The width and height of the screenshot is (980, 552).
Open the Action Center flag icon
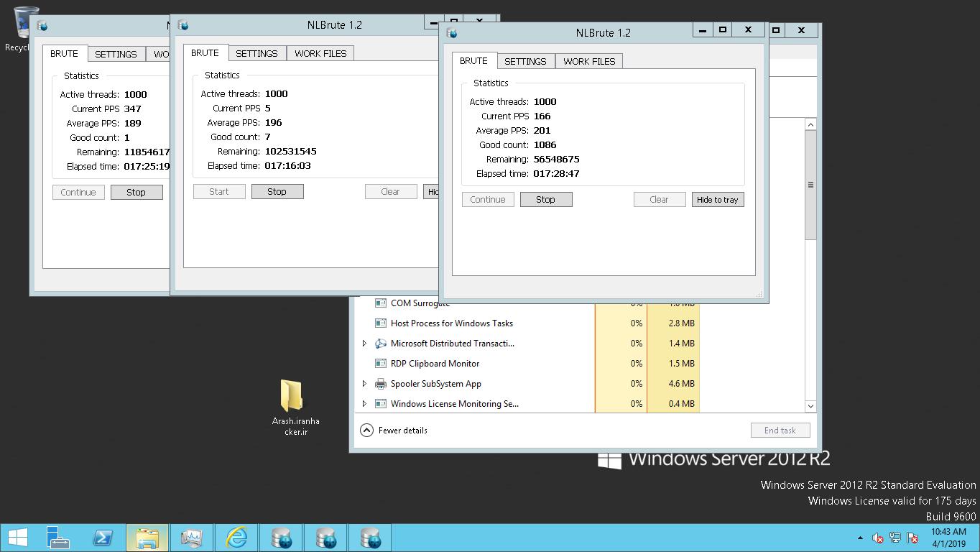tap(912, 538)
